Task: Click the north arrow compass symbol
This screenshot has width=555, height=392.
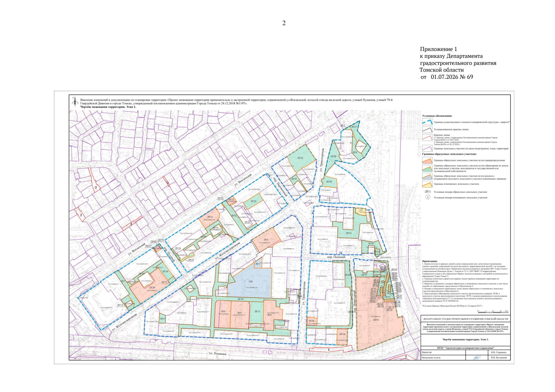Action: (75, 102)
